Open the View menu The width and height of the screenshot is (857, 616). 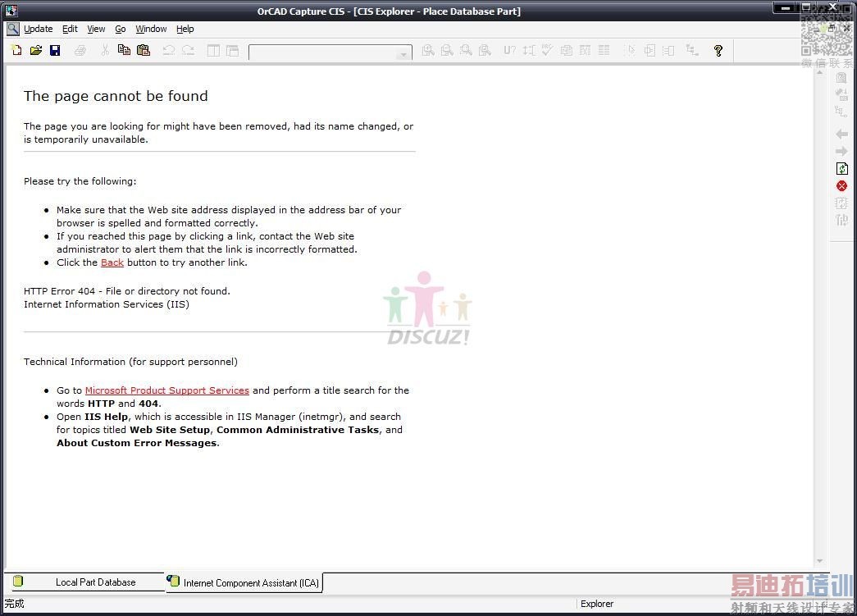click(x=96, y=29)
